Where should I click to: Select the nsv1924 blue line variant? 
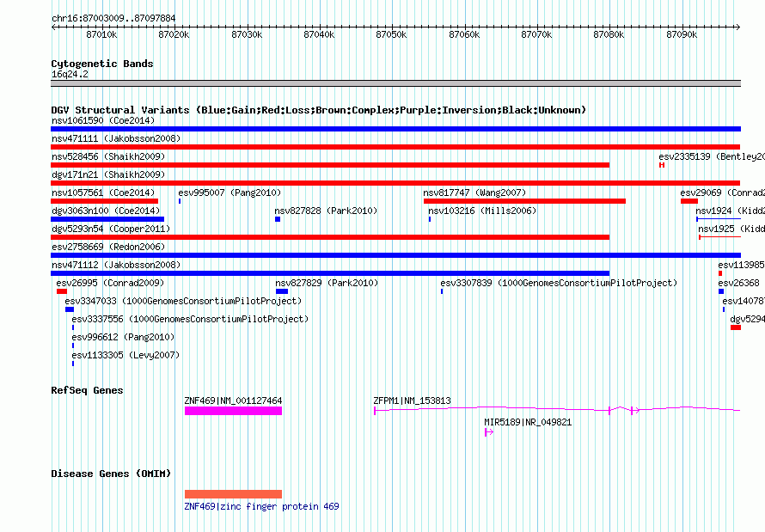(719, 219)
